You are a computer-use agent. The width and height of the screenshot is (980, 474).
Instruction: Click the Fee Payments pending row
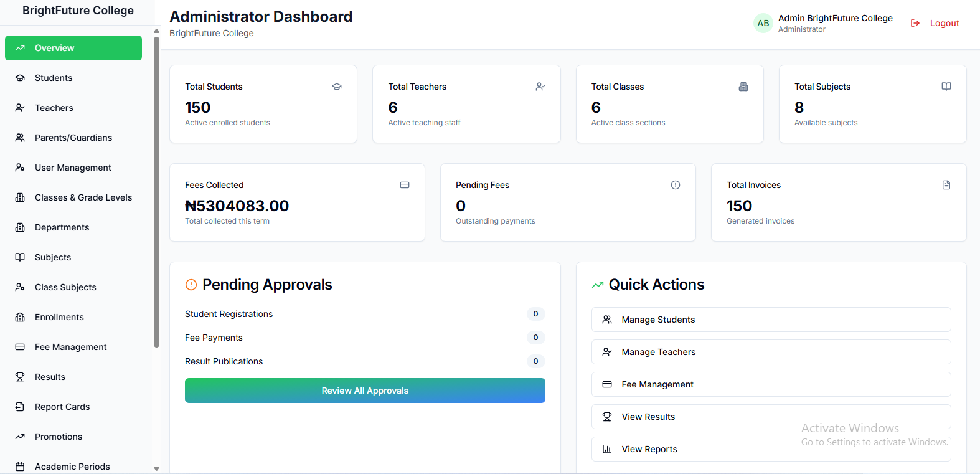365,338
